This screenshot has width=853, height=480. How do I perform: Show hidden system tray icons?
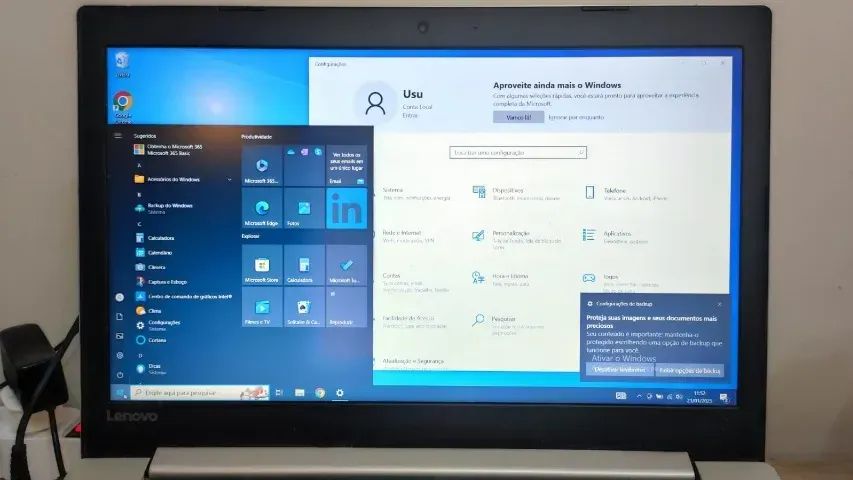639,396
